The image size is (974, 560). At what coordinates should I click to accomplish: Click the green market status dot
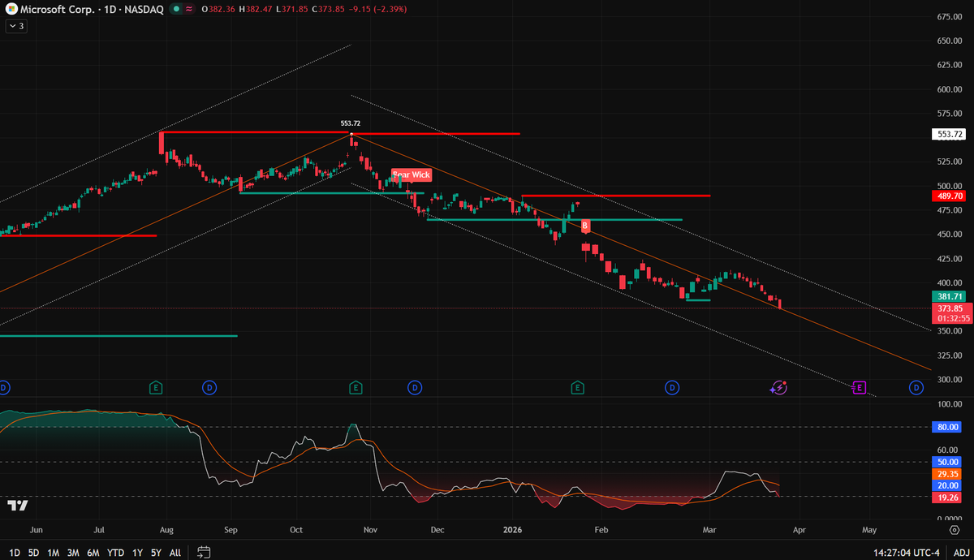pos(177,10)
